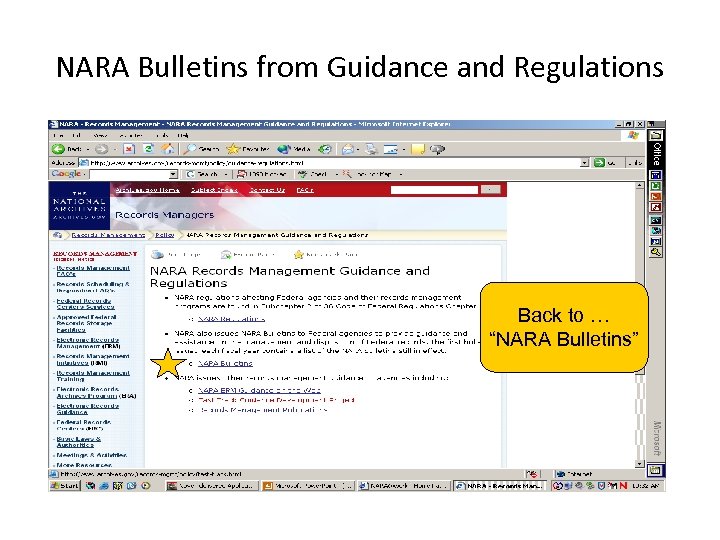Screen dimensions: 720x540
Task: Click the Google toolbar logo
Action: (67, 174)
